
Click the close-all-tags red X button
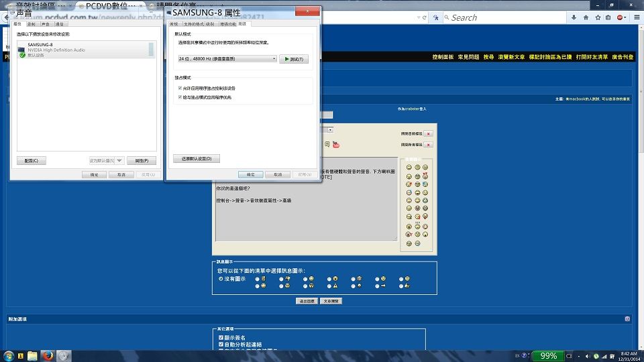click(x=429, y=145)
